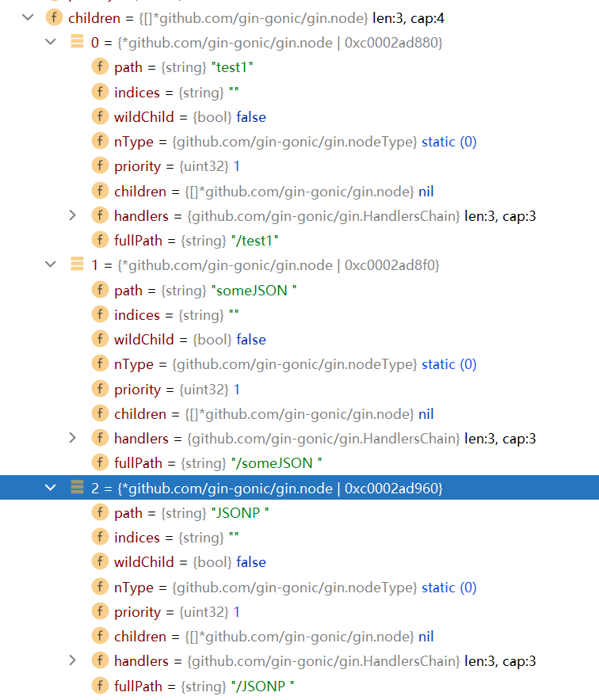Click handlers "len:3, cap:3" in element 0
Viewport: 599px width, 700px height.
[x=500, y=216]
